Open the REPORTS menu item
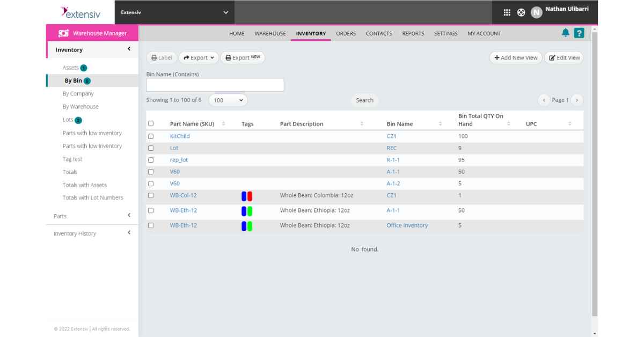 [413, 33]
